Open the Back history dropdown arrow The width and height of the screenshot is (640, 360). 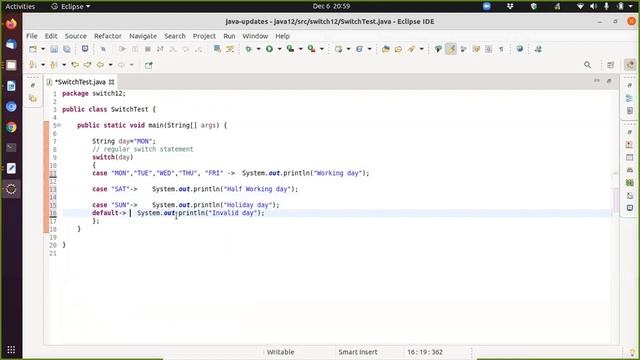click(111, 65)
